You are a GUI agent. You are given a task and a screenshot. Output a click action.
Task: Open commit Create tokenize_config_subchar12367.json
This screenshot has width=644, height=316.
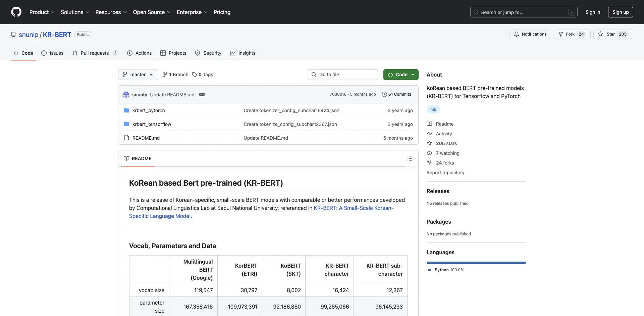pos(290,124)
